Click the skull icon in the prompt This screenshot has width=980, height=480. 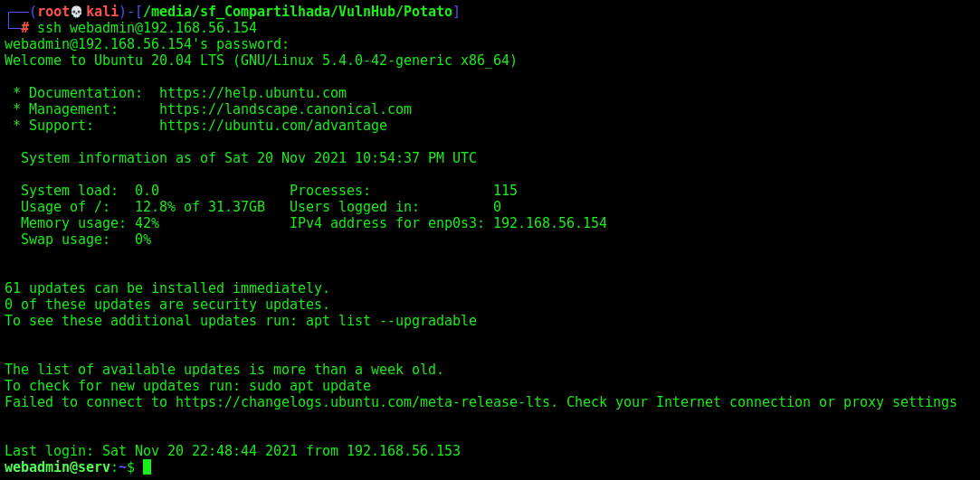77,12
